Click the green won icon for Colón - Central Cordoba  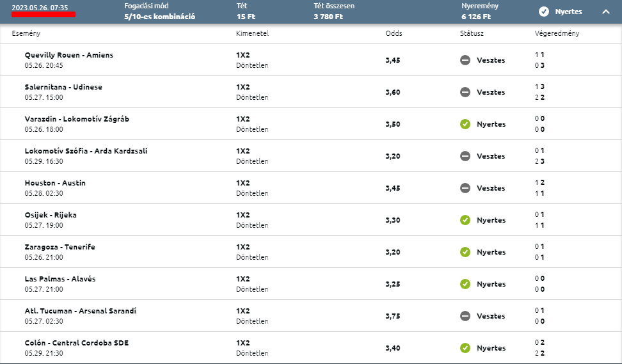point(465,348)
